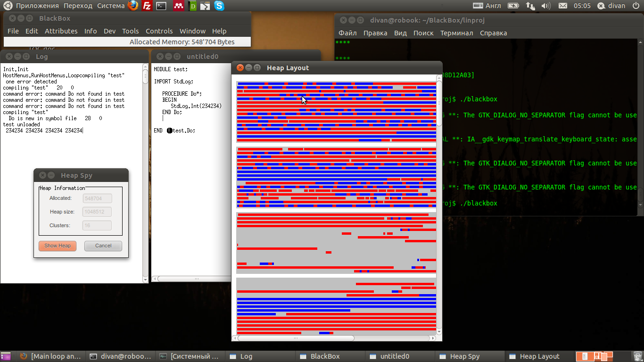Launch Firefox from the top panel
644x362 pixels.
point(133,6)
